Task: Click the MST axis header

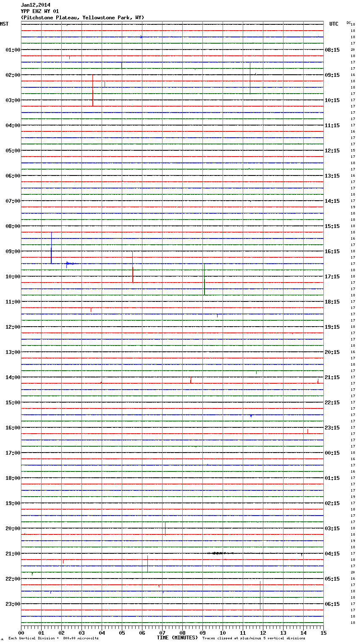Action: 4,24
